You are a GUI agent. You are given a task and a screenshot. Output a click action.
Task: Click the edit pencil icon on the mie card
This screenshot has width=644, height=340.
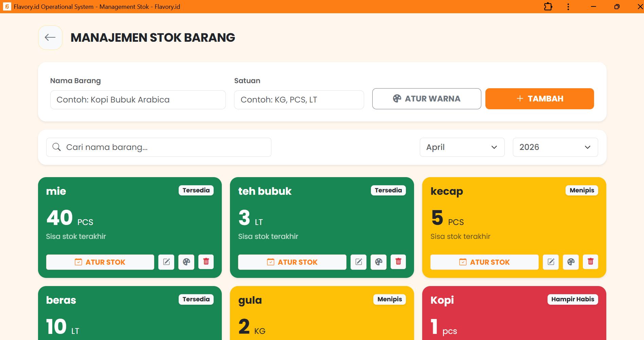[166, 262]
